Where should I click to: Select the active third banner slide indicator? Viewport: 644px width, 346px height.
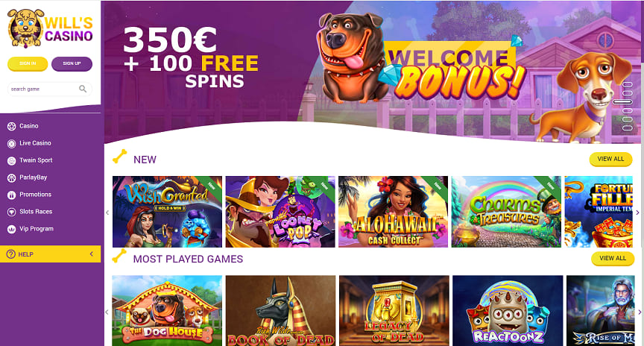(622, 102)
